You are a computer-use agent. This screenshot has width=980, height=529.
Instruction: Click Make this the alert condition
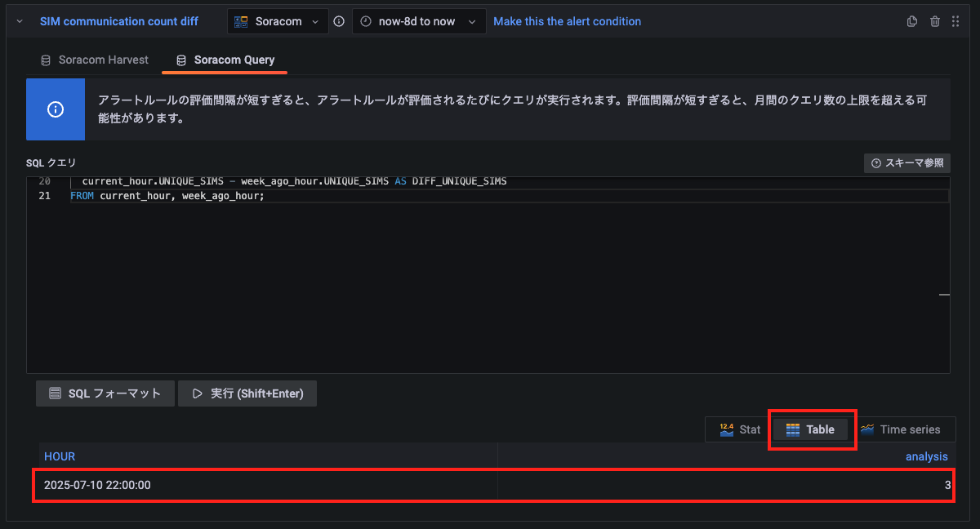(x=567, y=21)
